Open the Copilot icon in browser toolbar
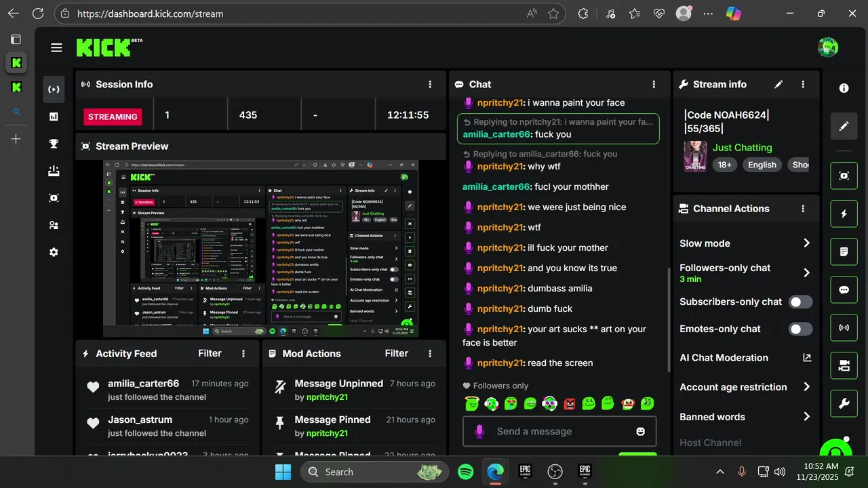The width and height of the screenshot is (868, 488). point(734,14)
